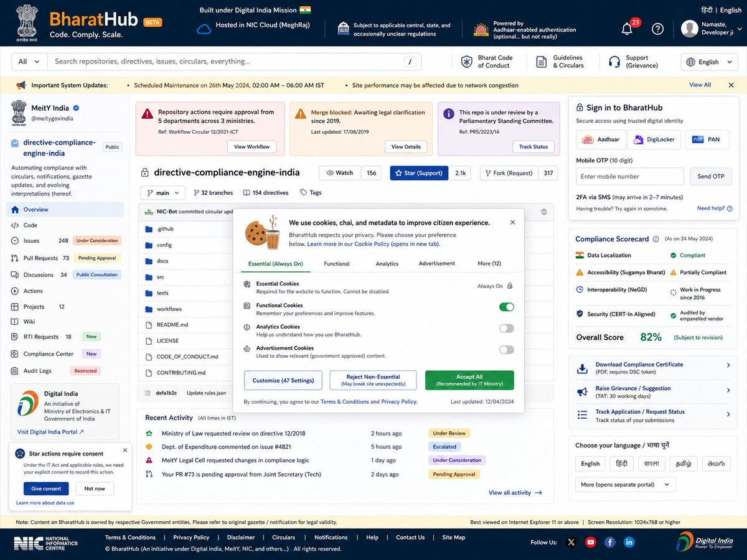This screenshot has height=560, width=747.
Task: Switch to Functional cookie tab
Action: (x=337, y=264)
